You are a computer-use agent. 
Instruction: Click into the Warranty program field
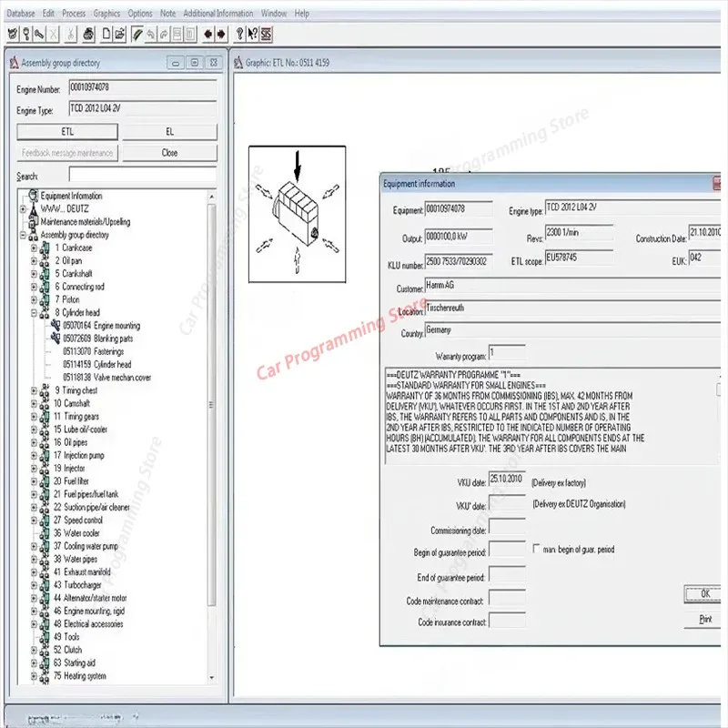(507, 353)
